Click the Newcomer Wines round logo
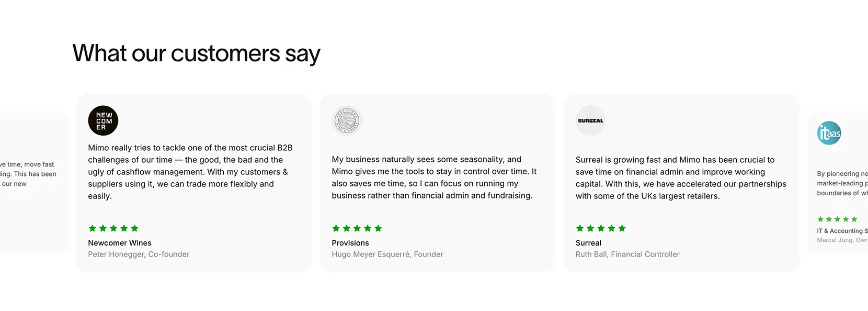This screenshot has width=868, height=311. coord(103,120)
